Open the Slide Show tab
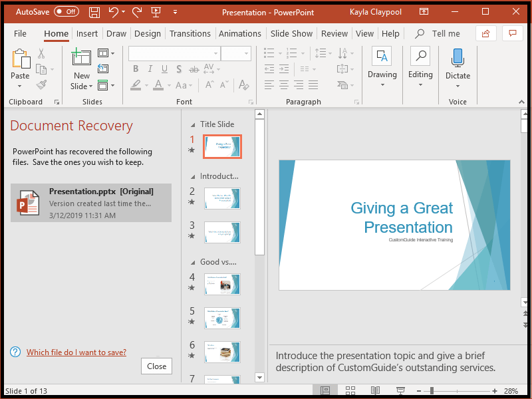 [x=291, y=33]
